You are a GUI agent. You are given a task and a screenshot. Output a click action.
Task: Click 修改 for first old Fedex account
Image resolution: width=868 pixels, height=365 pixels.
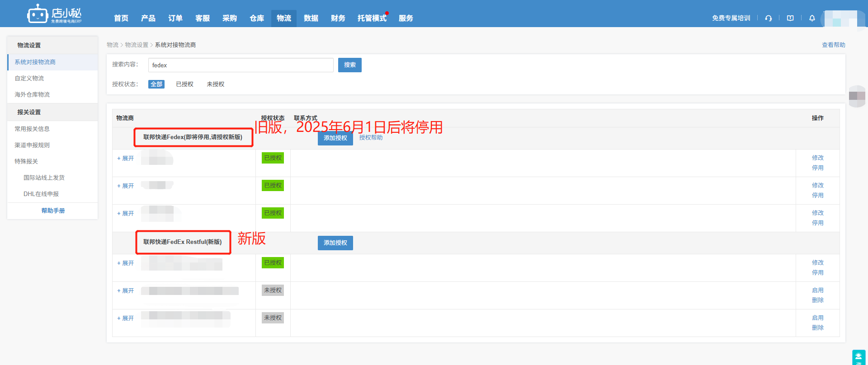point(818,158)
